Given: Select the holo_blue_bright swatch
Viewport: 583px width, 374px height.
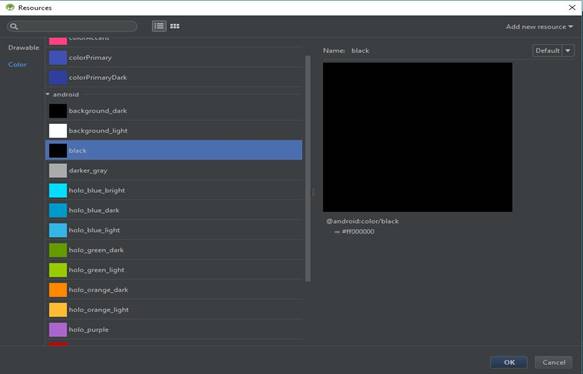Looking at the screenshot, I should (x=58, y=190).
